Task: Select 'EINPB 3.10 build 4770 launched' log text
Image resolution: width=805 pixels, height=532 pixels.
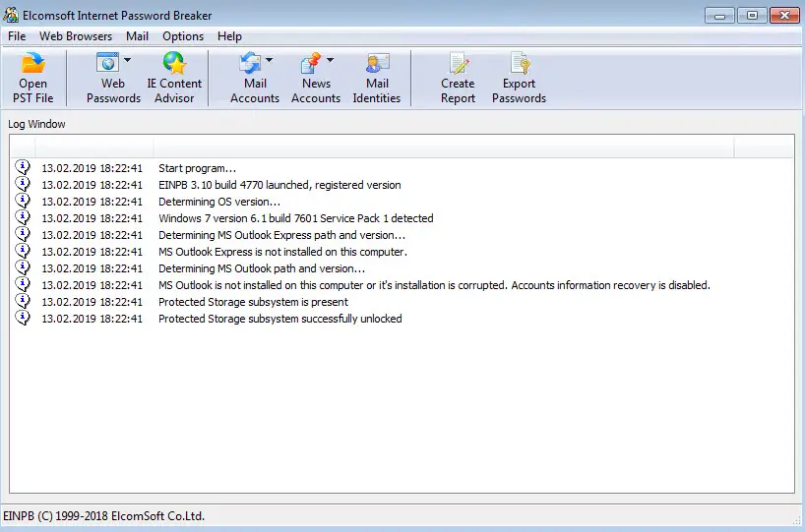Action: click(279, 185)
